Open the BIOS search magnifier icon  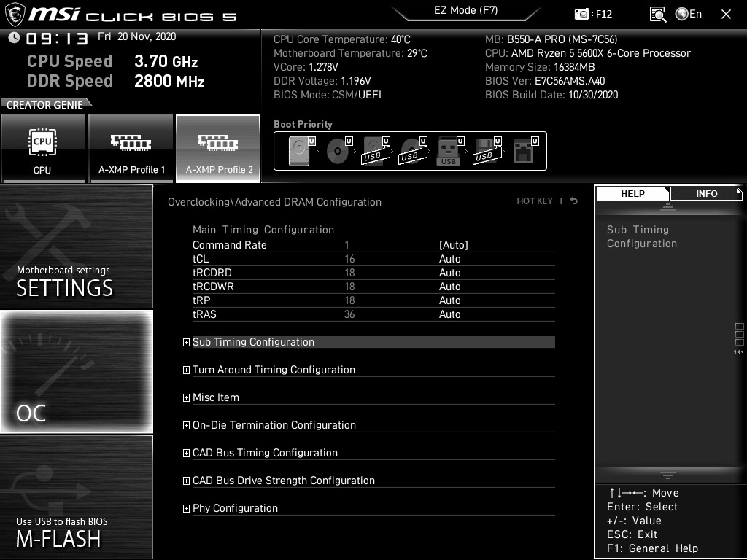[658, 15]
